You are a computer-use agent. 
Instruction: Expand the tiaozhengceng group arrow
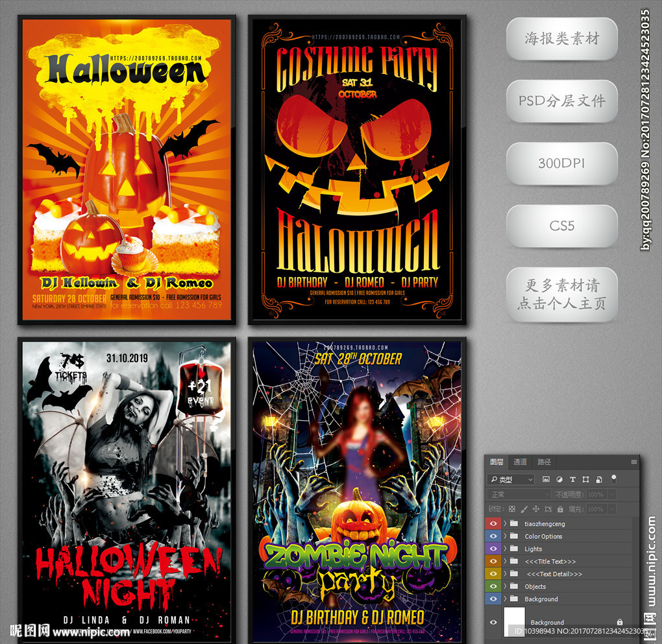tap(505, 523)
